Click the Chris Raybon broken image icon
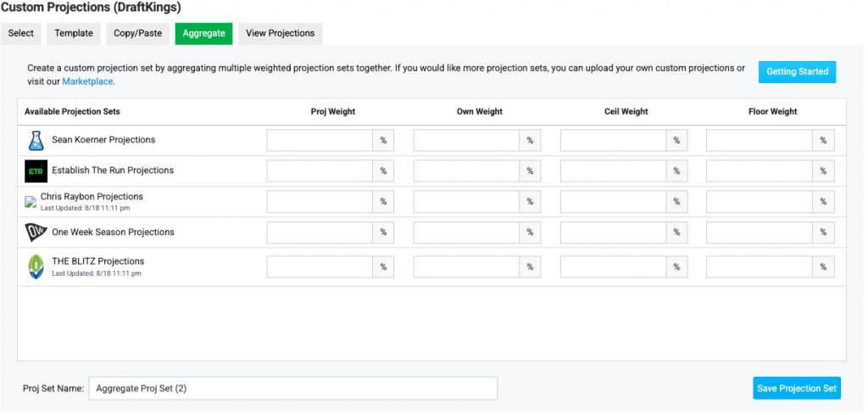Viewport: 868px width, 415px height. [31, 202]
